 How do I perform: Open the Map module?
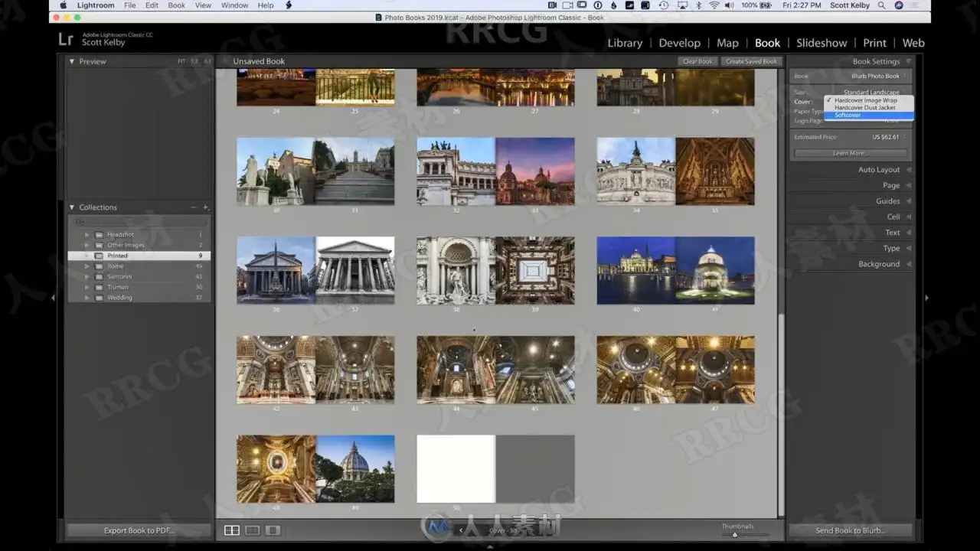pos(727,43)
